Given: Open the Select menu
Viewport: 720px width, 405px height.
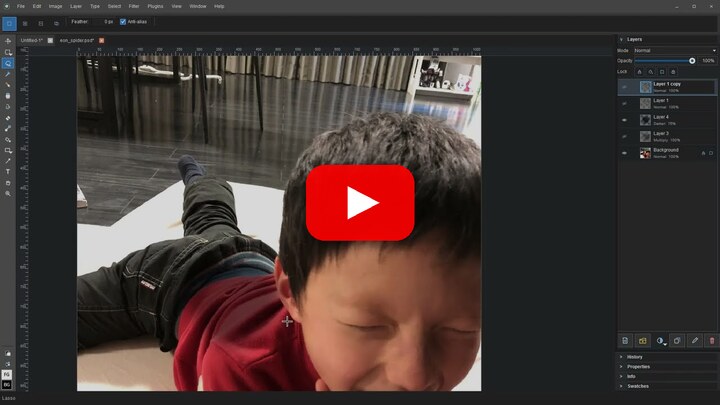Looking at the screenshot, I should pyautogui.click(x=114, y=6).
